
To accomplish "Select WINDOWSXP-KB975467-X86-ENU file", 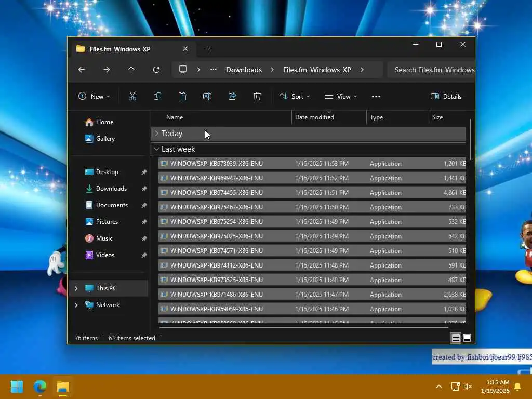I will coord(312,207).
